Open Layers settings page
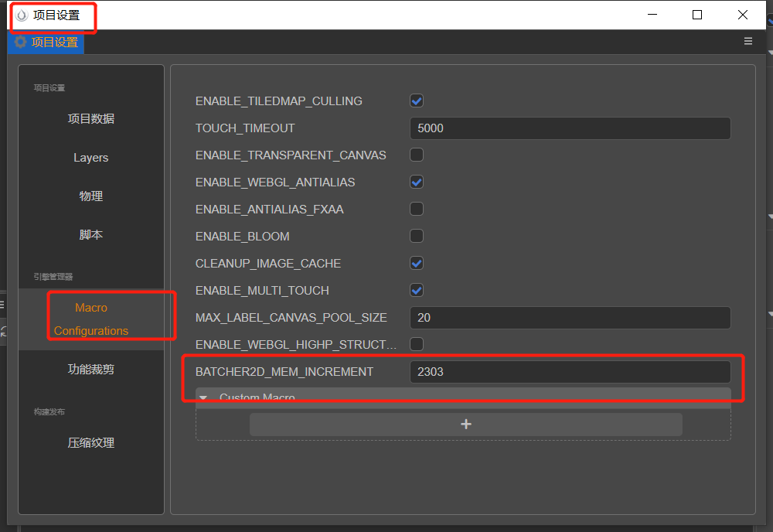 coord(91,158)
